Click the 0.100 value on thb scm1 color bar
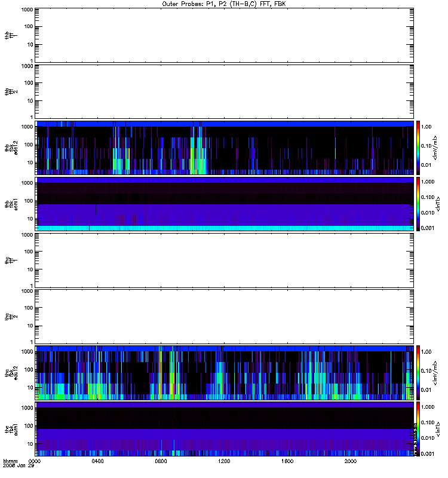 pyautogui.click(x=428, y=197)
